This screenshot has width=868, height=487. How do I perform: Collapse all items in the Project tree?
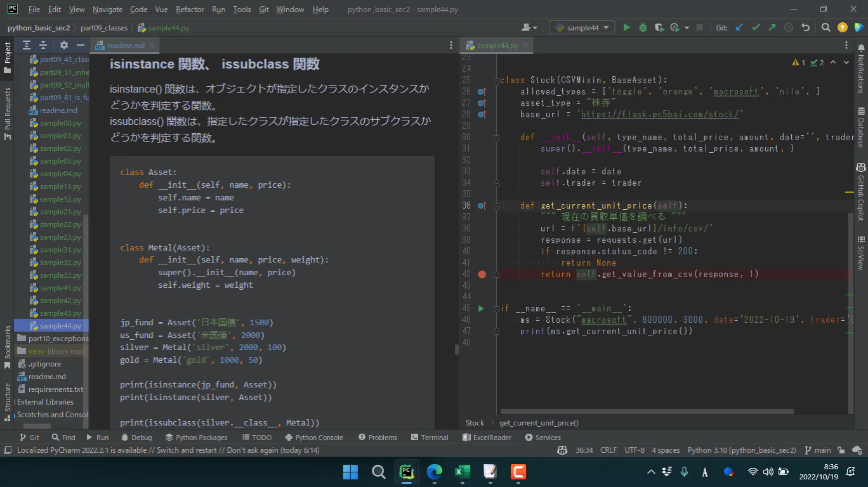click(x=43, y=45)
